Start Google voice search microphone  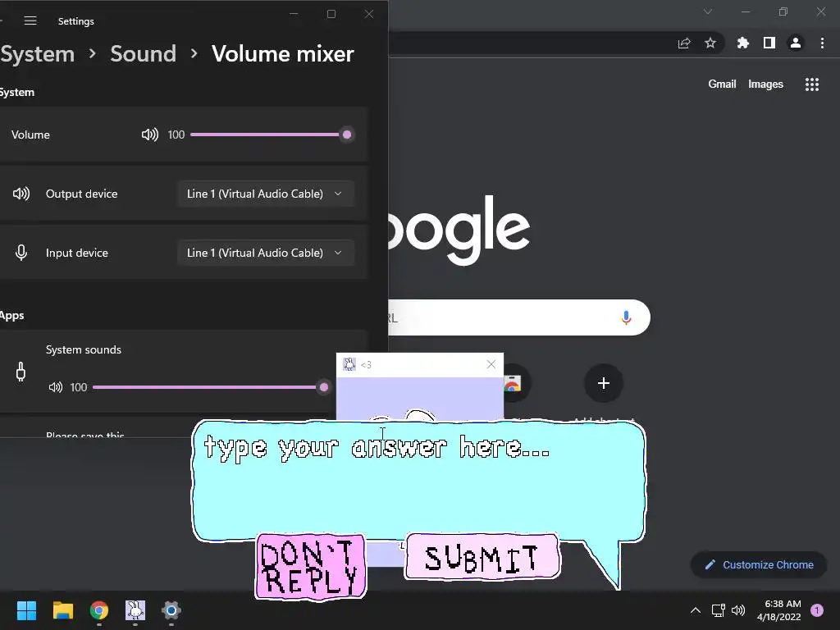point(626,317)
